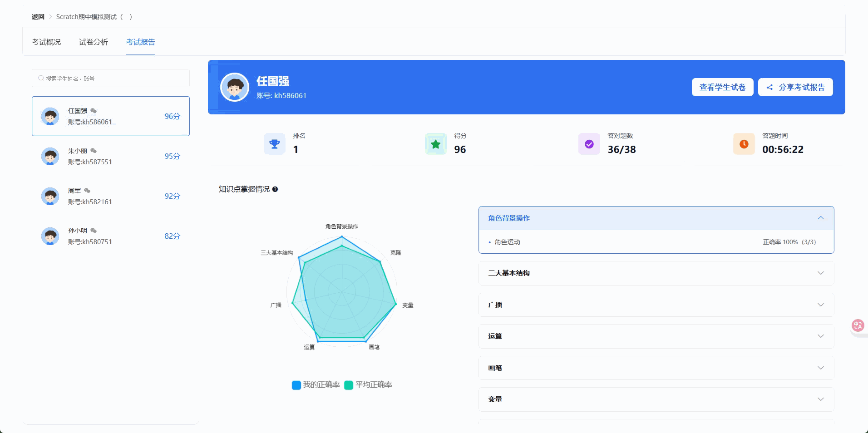Click the 变量 radar axis label
The width and height of the screenshot is (868, 433).
point(408,305)
